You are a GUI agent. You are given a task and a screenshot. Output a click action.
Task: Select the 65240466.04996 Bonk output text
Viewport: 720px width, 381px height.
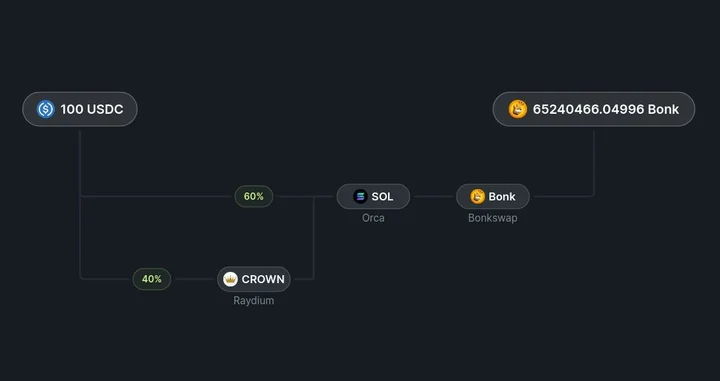pos(606,109)
